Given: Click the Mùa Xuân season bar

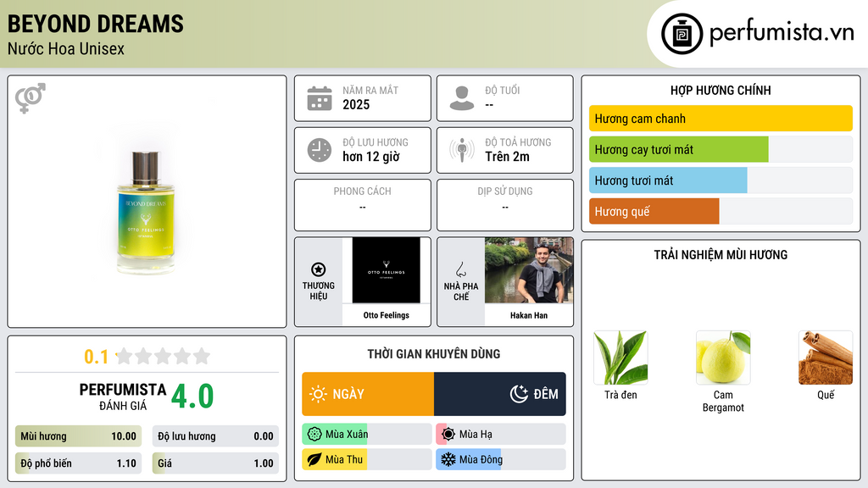Looking at the screenshot, I should click(x=367, y=434).
